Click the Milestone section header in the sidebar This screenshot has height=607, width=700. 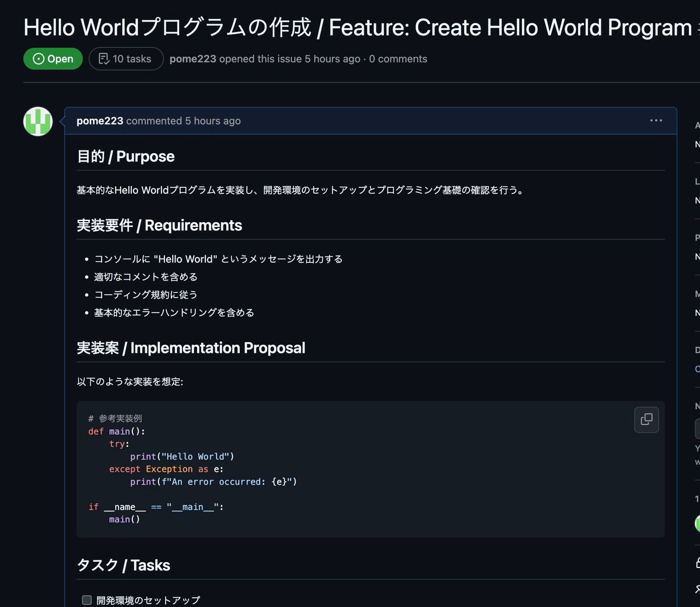(x=696, y=294)
